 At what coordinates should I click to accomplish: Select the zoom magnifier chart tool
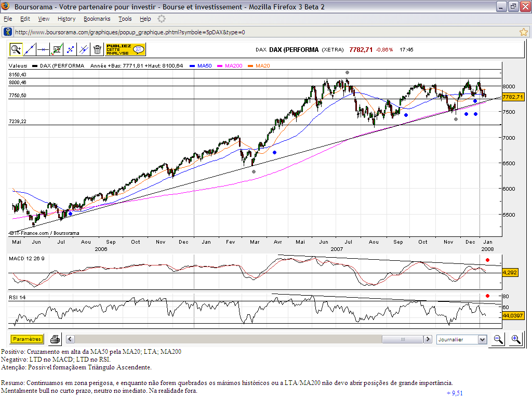(x=16, y=49)
